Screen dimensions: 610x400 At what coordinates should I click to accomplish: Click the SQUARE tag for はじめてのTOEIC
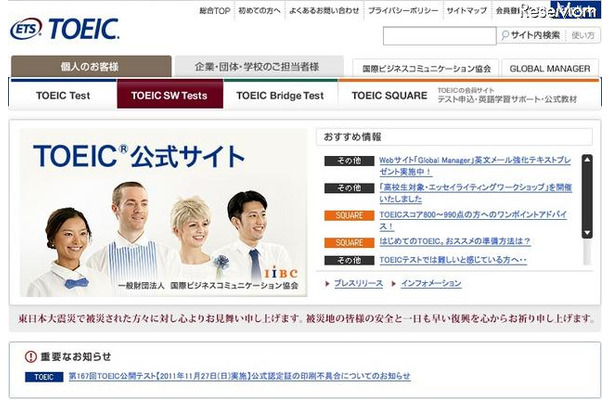point(349,243)
